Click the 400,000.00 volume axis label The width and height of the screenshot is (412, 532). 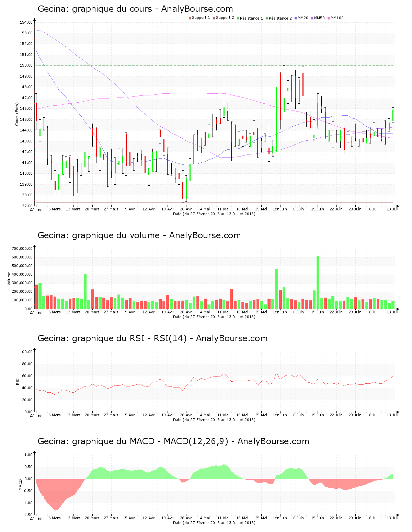click(x=22, y=275)
